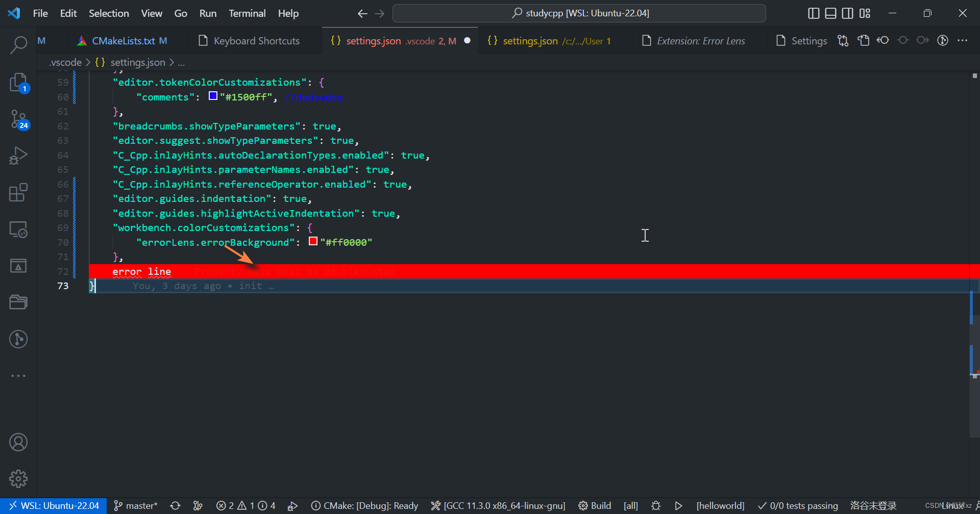The width and height of the screenshot is (980, 514).
Task: Expand the breadcrumb ellipsis symbol
Action: 181,62
